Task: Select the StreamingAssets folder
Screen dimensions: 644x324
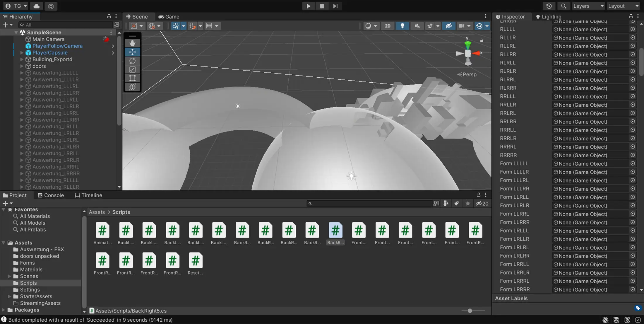Action: click(x=40, y=303)
